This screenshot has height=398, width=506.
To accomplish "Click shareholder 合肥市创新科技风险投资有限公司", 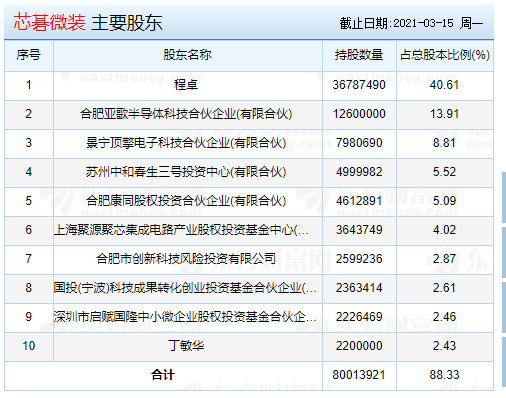I will point(186,259).
